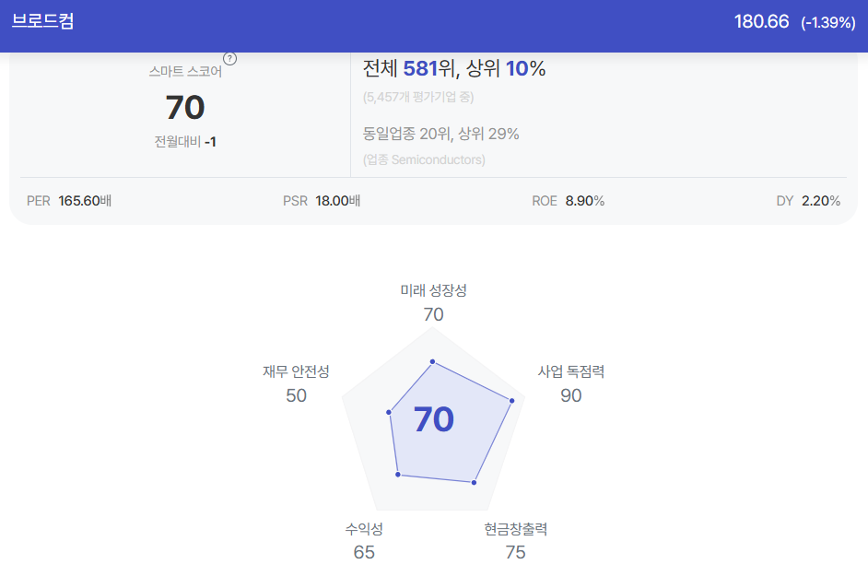The image size is (868, 588).
Task: Click the ROE 8.90% metric
Action: [568, 200]
